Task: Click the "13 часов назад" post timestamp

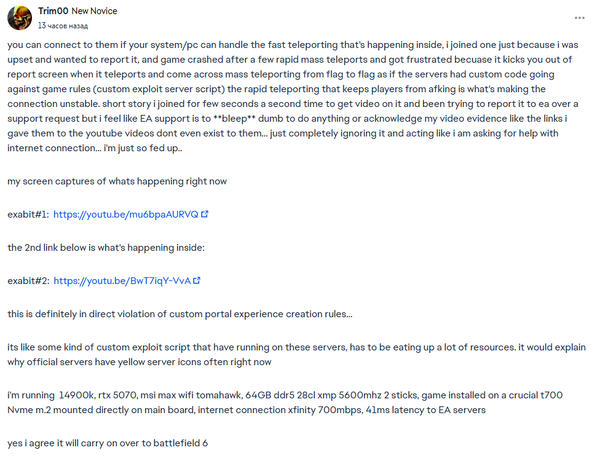Action: pyautogui.click(x=66, y=23)
